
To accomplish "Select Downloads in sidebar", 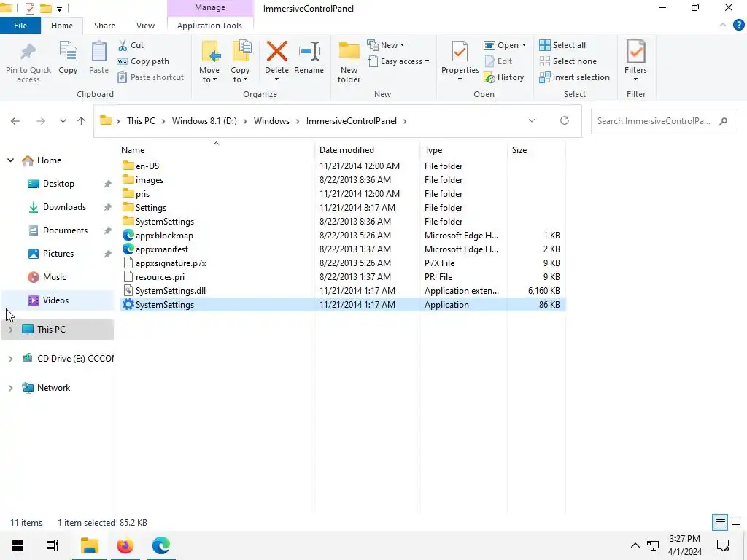I will (x=64, y=207).
